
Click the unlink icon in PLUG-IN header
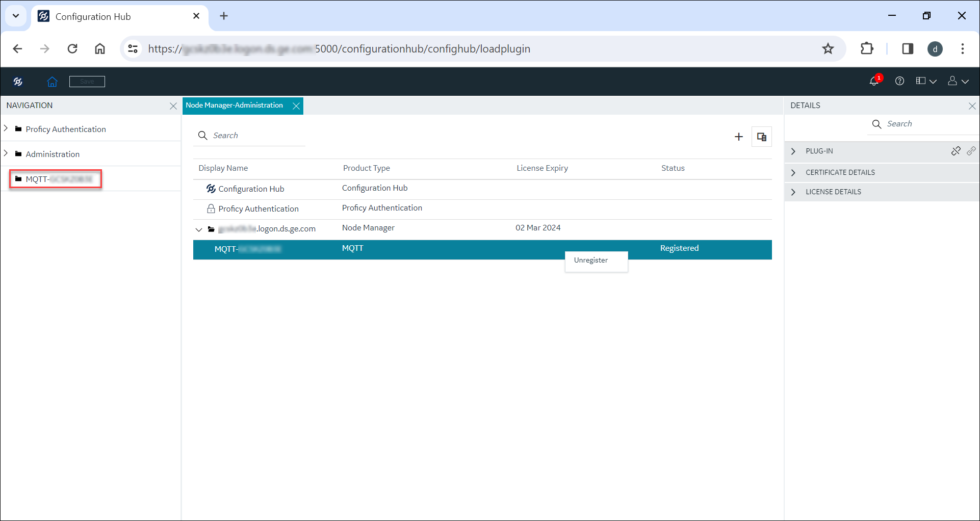pyautogui.click(x=956, y=151)
